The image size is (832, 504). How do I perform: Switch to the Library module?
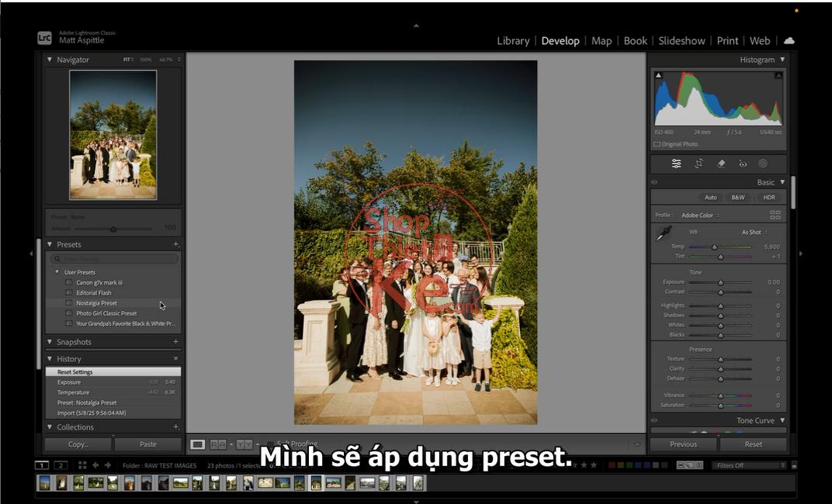coord(513,41)
